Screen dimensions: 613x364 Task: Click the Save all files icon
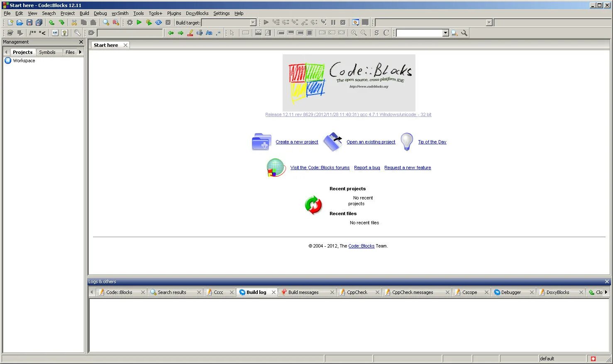click(39, 22)
